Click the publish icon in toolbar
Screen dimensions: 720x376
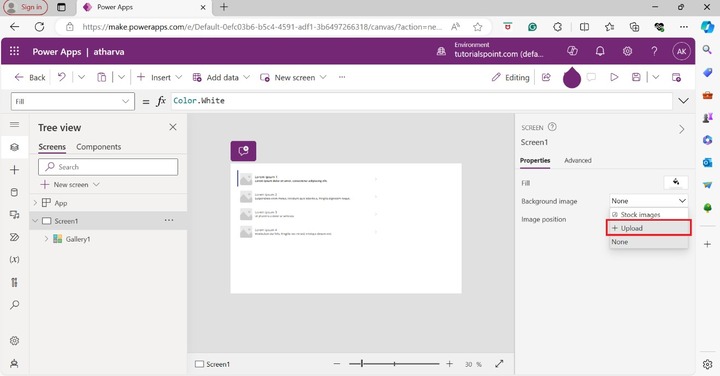tap(676, 77)
